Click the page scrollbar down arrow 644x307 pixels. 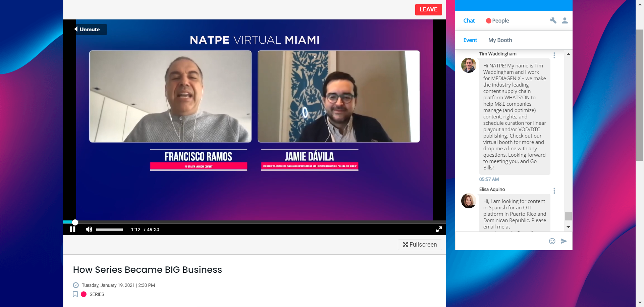click(640, 303)
